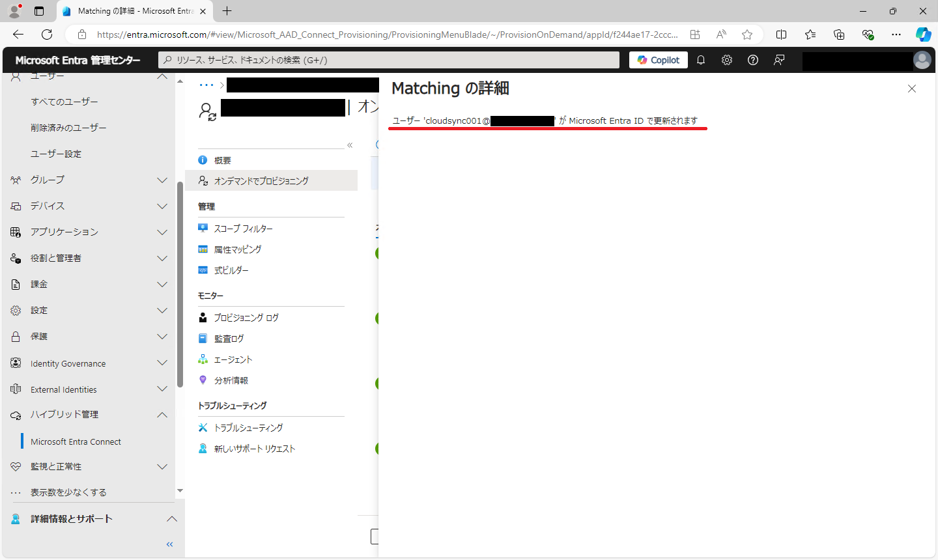This screenshot has height=560, width=938.
Task: Expand the 課金 section chevron
Action: pyautogui.click(x=162, y=284)
